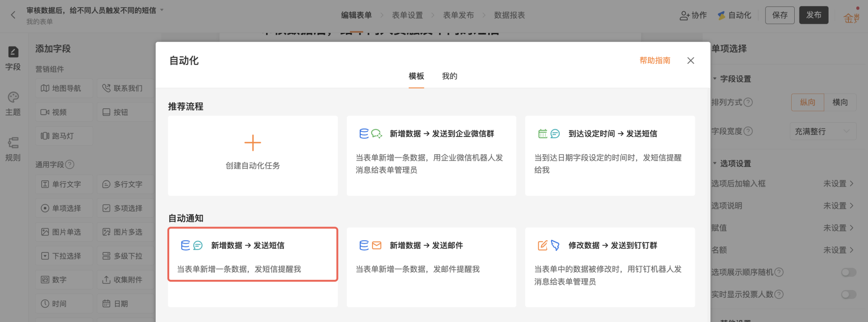Screen dimensions: 868x322
Task: Click the back arrow in header
Action: 13,15
